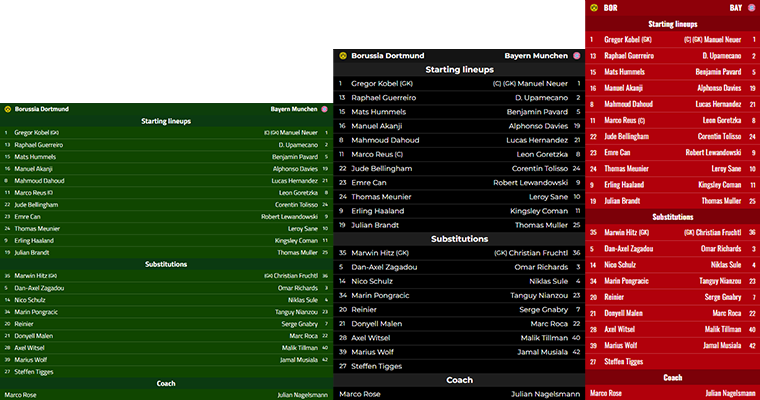
Task: Select Malik Tillman in red widget
Action: point(723,329)
